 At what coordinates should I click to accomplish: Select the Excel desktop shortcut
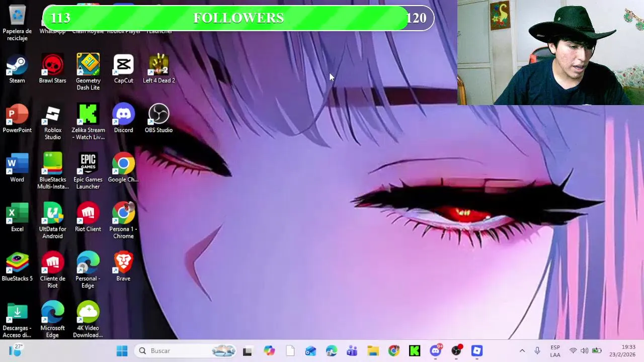[x=17, y=218]
